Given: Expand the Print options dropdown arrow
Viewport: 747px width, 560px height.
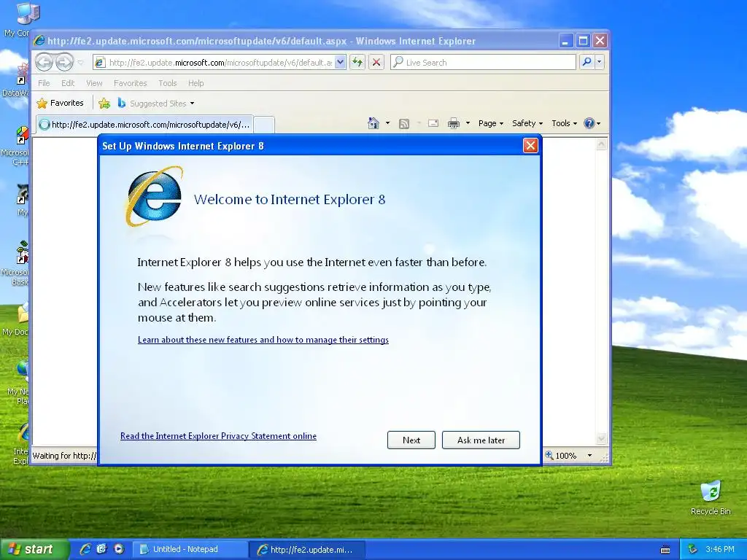Looking at the screenshot, I should click(468, 123).
